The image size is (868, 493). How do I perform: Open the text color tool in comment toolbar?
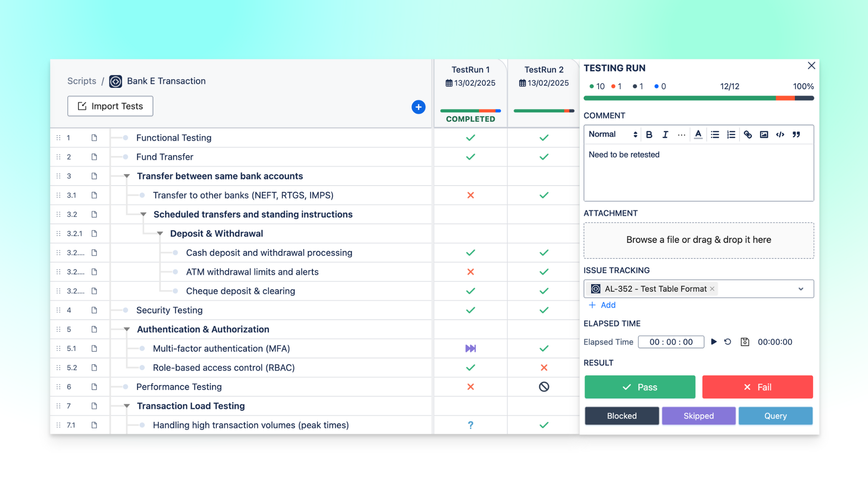click(x=698, y=134)
